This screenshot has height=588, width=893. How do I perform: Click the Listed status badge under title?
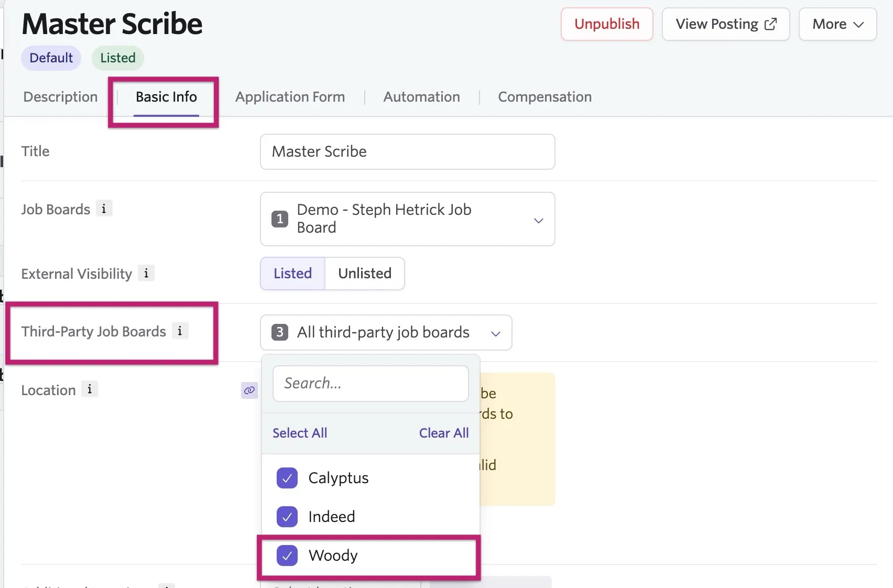[118, 58]
